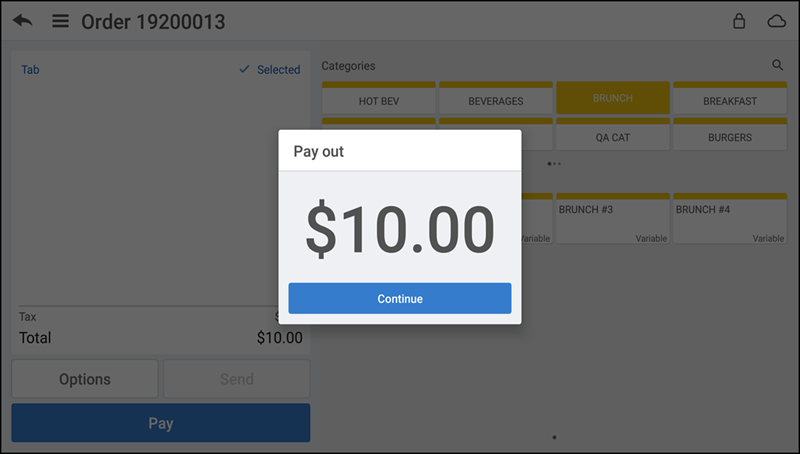This screenshot has width=800, height=454.
Task: Add the BRUNCH #4 variable item
Action: point(730,218)
